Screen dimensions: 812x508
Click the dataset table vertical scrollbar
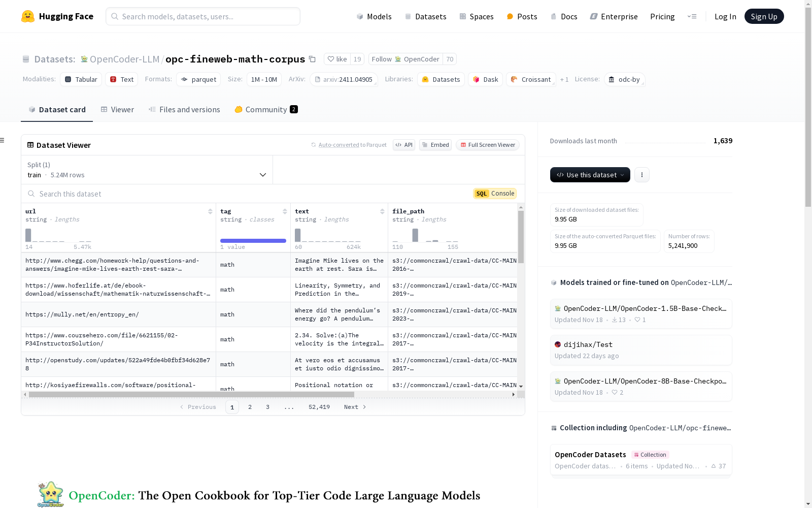click(x=521, y=237)
